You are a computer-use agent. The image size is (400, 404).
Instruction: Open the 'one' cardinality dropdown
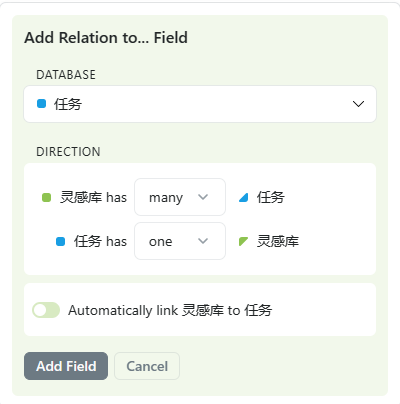pos(180,241)
